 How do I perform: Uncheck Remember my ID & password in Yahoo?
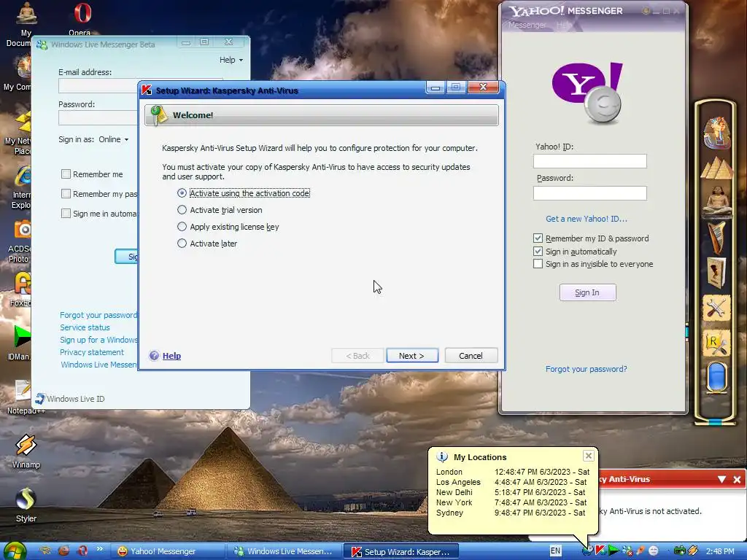click(x=538, y=238)
